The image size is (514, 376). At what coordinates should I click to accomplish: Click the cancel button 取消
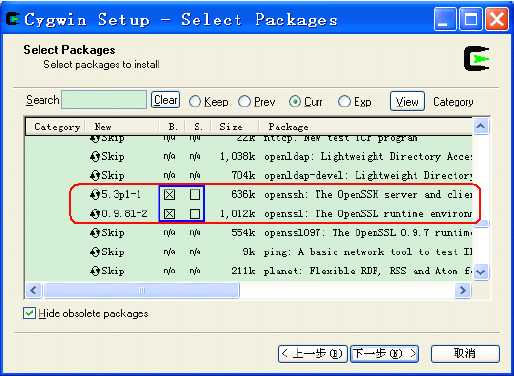click(465, 354)
